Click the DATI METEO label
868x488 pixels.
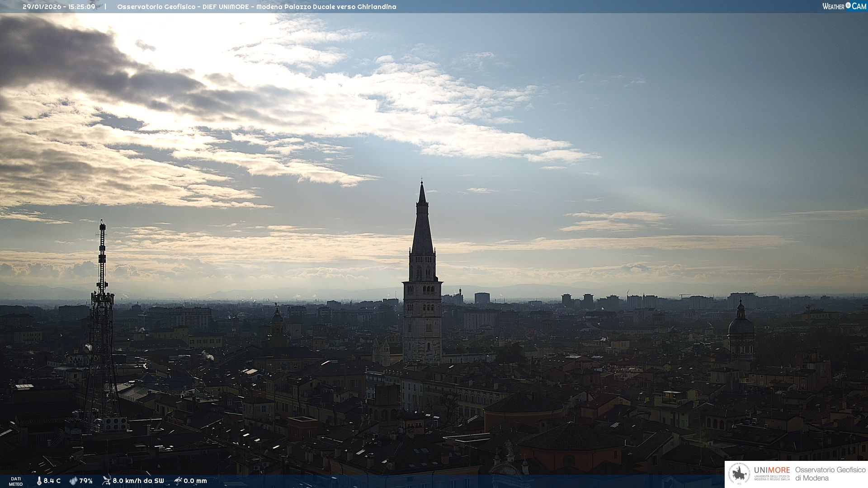click(x=16, y=481)
